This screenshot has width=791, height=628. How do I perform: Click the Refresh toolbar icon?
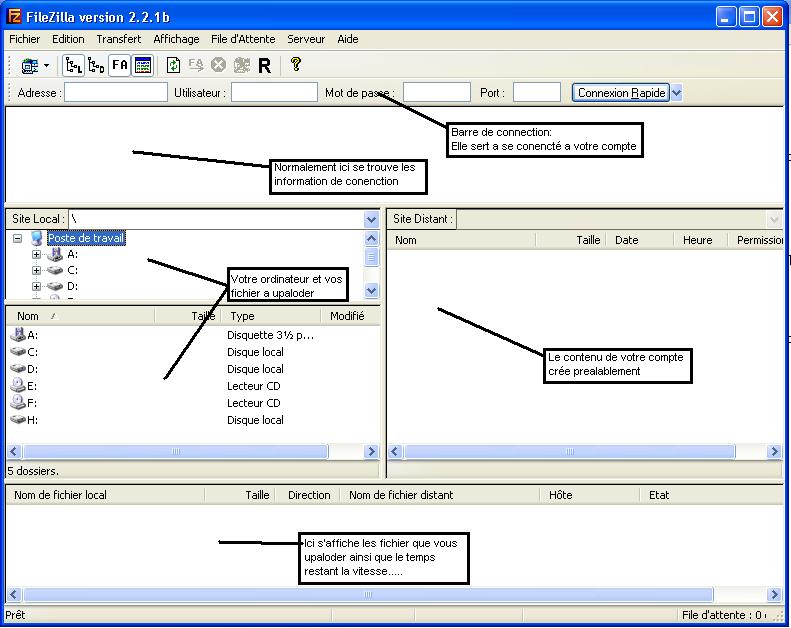coord(174,66)
